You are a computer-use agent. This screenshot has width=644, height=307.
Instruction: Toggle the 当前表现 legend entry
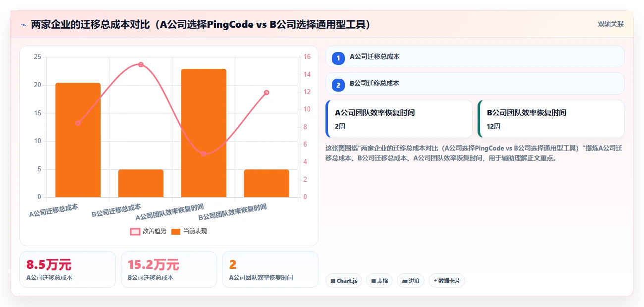tap(189, 231)
